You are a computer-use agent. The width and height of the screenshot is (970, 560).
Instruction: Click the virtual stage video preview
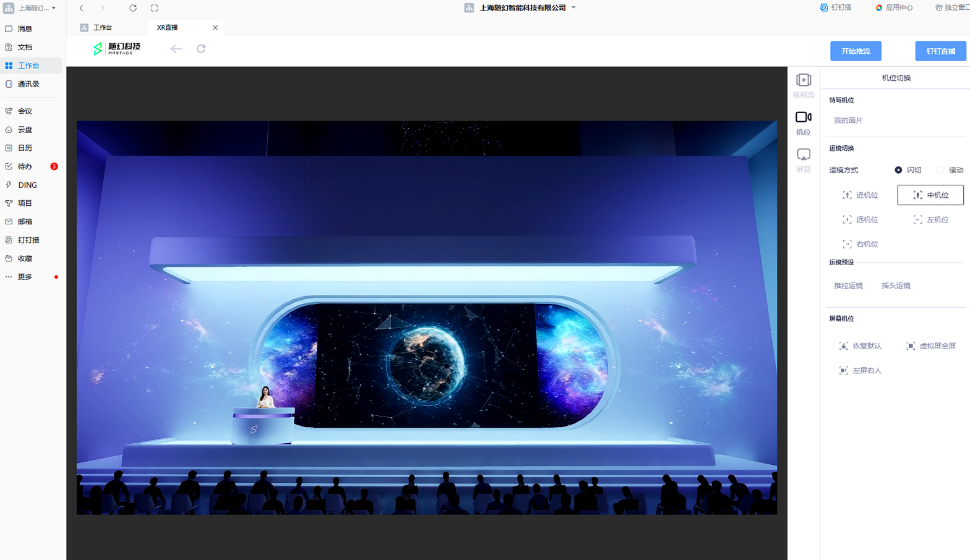coord(426,317)
